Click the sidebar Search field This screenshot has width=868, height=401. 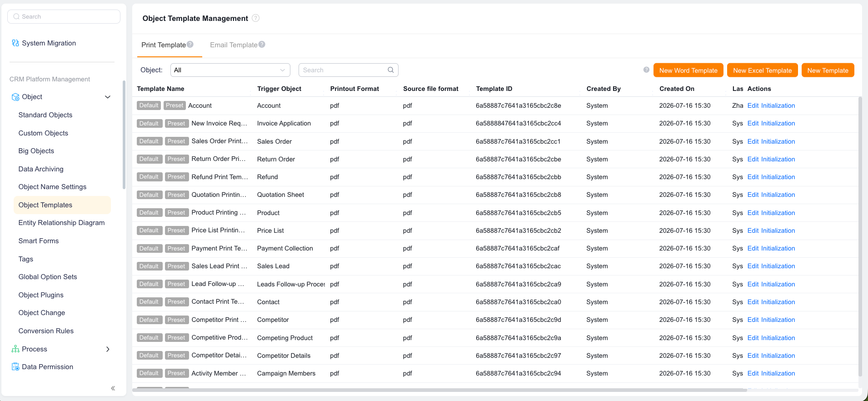[x=64, y=17]
